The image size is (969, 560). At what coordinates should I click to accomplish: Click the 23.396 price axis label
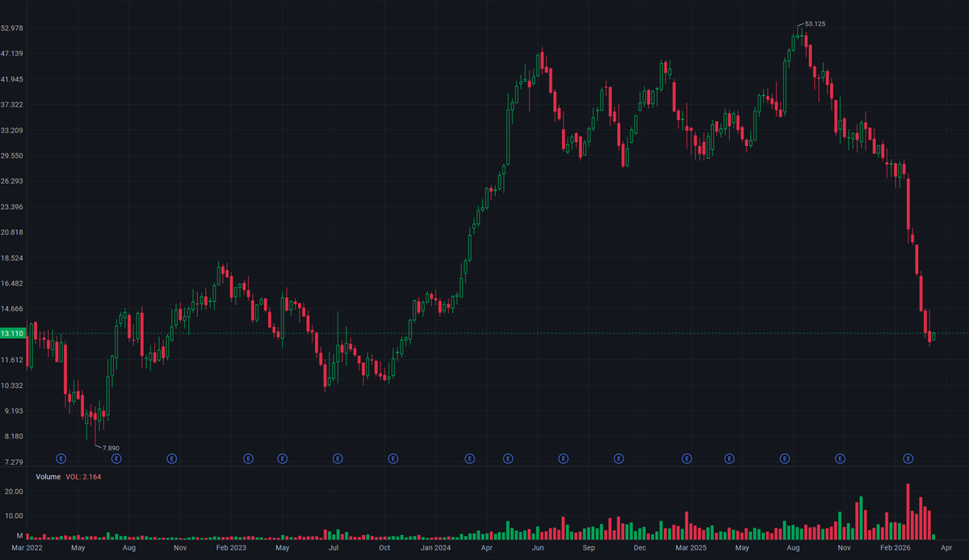pyautogui.click(x=13, y=207)
